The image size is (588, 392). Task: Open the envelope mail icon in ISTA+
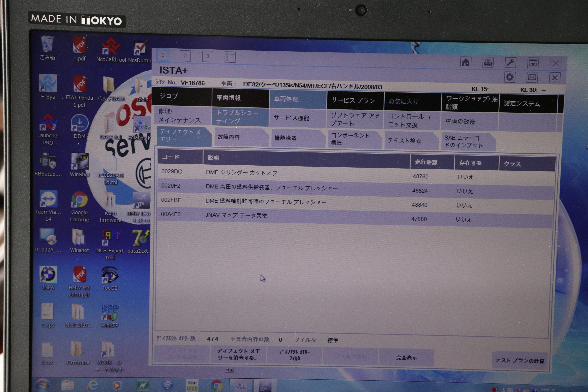(532, 77)
